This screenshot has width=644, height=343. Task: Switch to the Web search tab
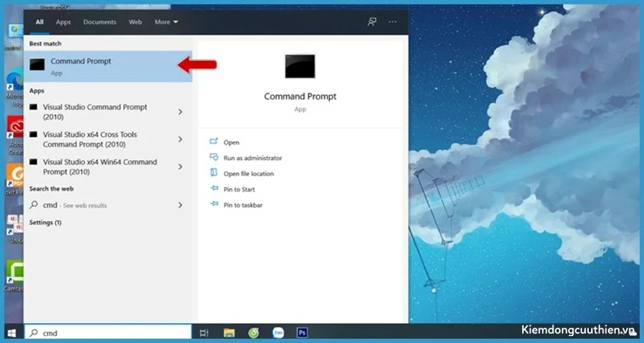pyautogui.click(x=136, y=22)
